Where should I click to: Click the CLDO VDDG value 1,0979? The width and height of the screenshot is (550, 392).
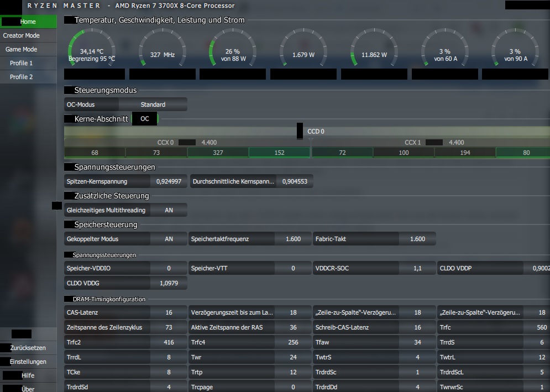pyautogui.click(x=169, y=283)
